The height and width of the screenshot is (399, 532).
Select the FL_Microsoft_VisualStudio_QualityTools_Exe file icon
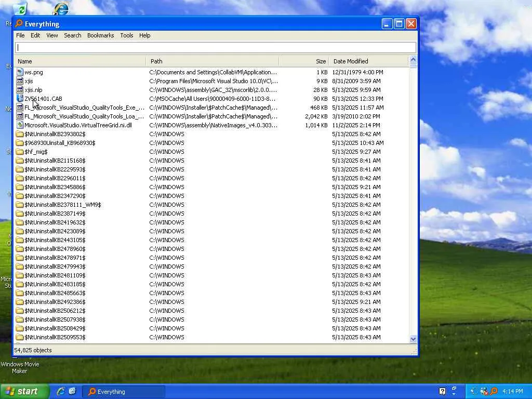coord(20,107)
